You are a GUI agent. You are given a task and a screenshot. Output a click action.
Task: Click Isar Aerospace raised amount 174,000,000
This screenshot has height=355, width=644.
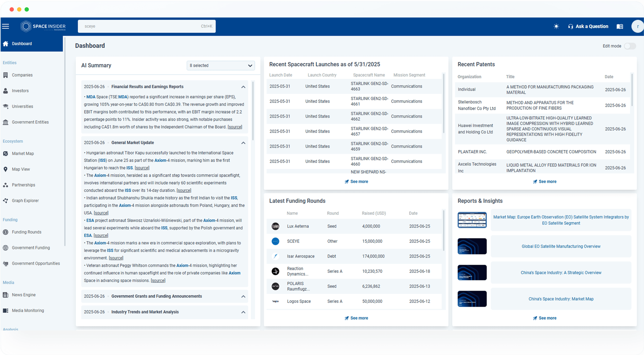[373, 256]
